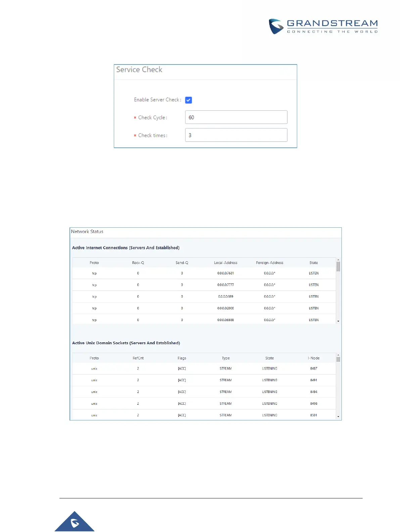Click LISTEN state in the 0.0.0.0:7681 row

pyautogui.click(x=314, y=273)
